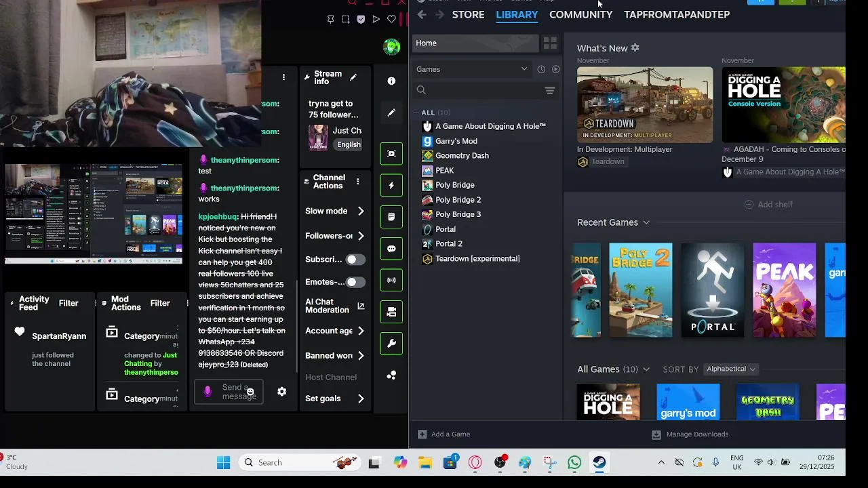Click Mod Actions Filter button
The width and height of the screenshot is (868, 488).
[160, 304]
